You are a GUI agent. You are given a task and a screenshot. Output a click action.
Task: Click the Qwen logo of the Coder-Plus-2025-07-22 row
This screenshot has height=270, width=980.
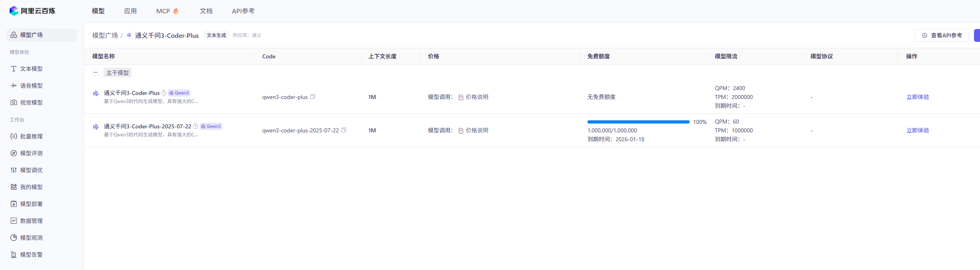[96, 127]
